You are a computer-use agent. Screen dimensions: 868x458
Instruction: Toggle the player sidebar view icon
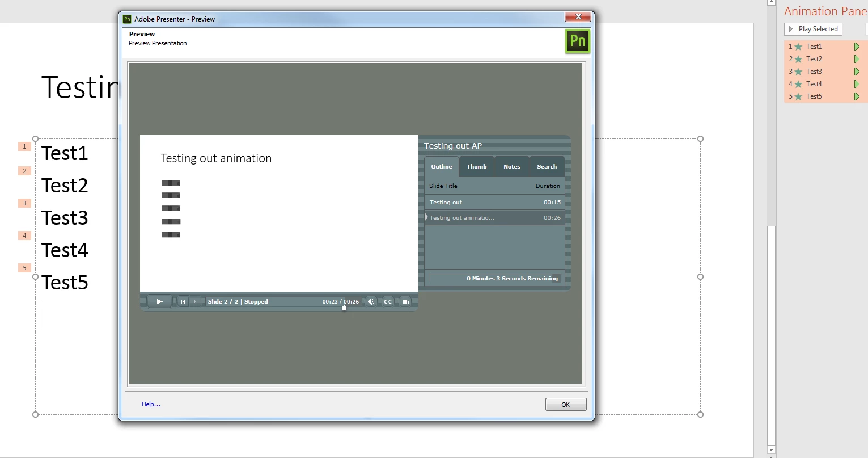coord(405,301)
